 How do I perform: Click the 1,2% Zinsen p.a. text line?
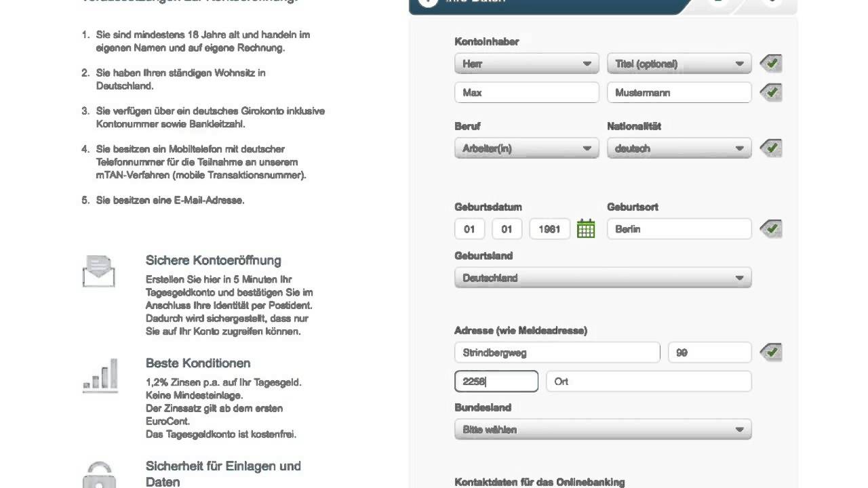tap(224, 382)
